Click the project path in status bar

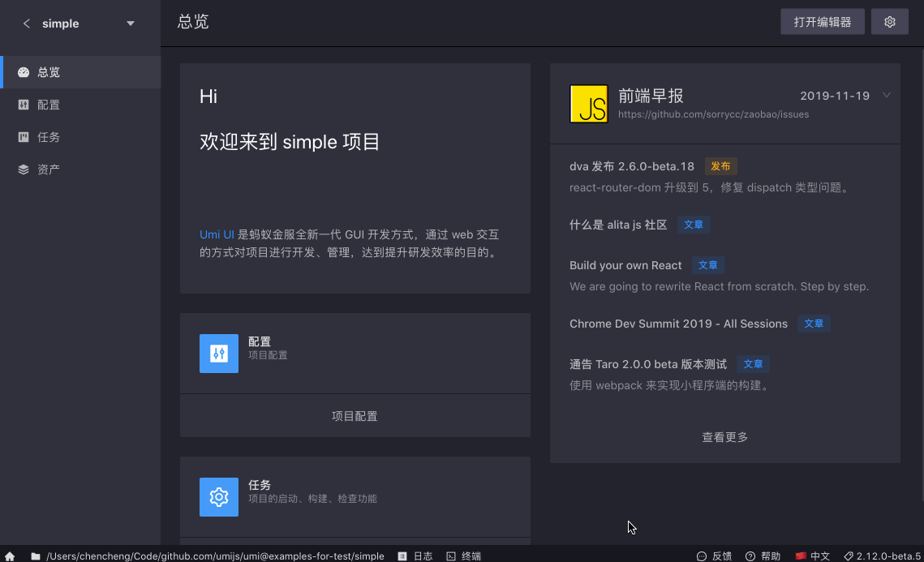[215, 556]
